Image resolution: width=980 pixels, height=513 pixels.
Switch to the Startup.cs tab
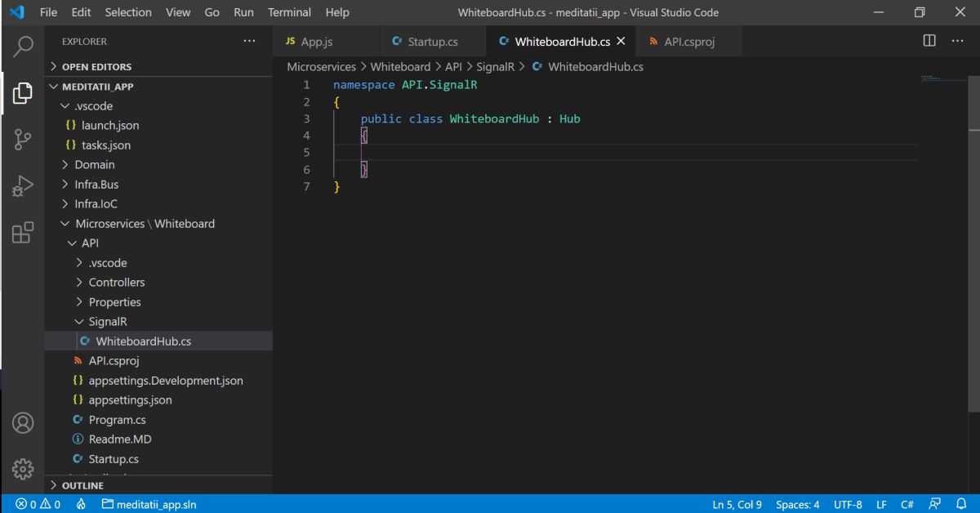coord(433,41)
